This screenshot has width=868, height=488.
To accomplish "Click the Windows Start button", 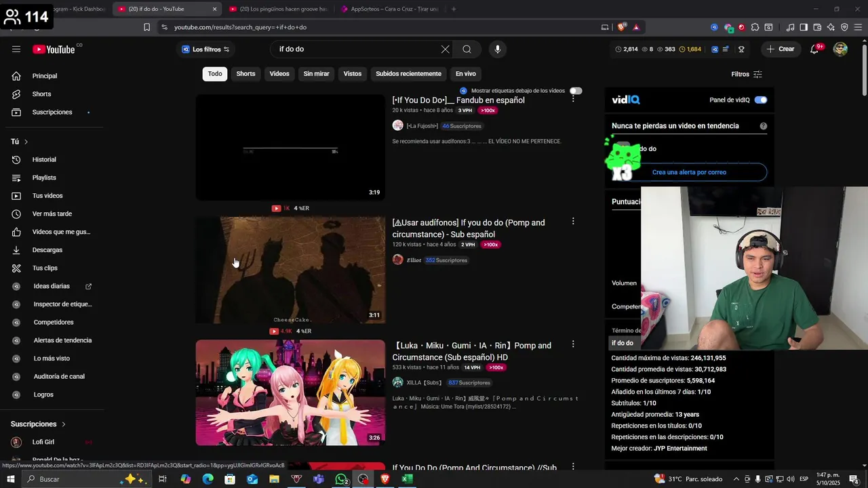I will pos(11,479).
